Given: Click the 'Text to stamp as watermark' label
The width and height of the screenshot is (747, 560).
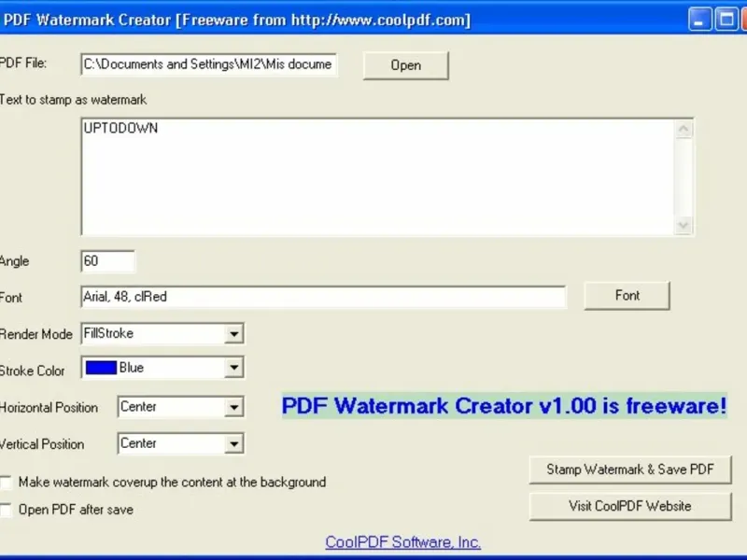Looking at the screenshot, I should point(74,100).
